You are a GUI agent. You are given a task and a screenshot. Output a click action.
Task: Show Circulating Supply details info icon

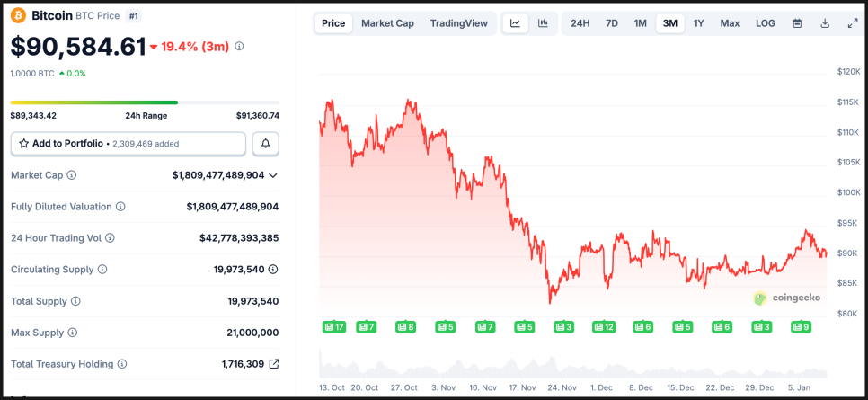(x=273, y=270)
